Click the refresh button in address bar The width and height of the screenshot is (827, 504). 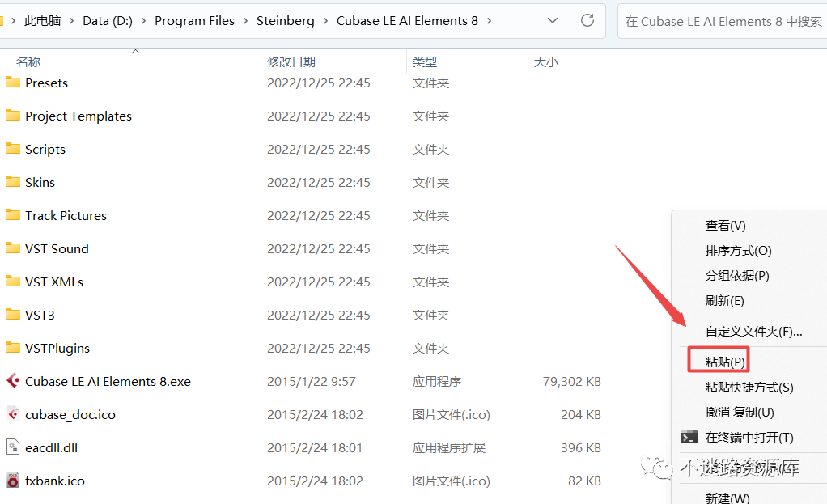[587, 20]
